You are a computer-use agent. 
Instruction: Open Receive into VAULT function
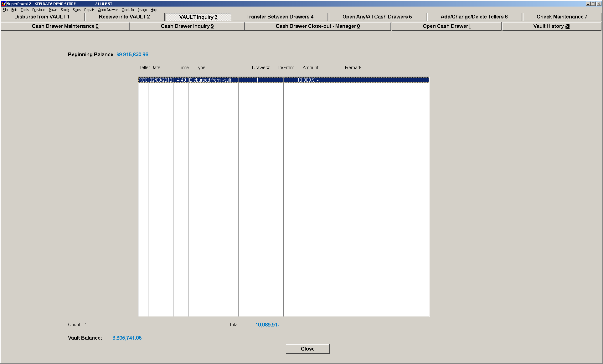pyautogui.click(x=124, y=17)
